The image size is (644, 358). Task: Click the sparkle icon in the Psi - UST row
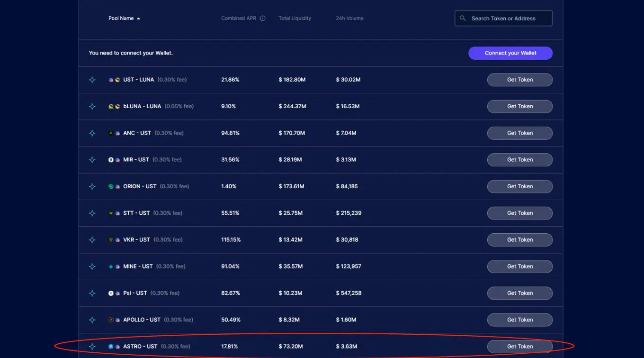[92, 293]
